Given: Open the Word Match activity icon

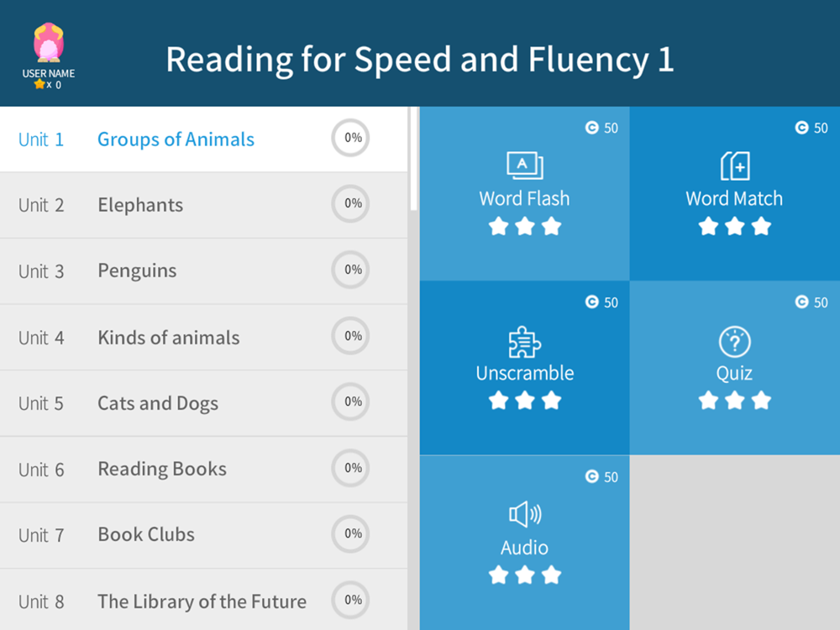Looking at the screenshot, I should click(734, 165).
